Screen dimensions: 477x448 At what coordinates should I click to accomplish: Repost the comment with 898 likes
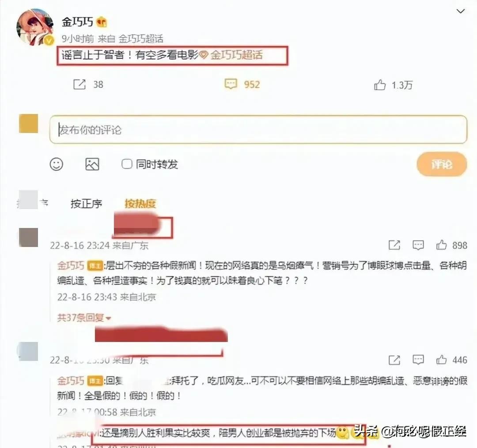394,245
